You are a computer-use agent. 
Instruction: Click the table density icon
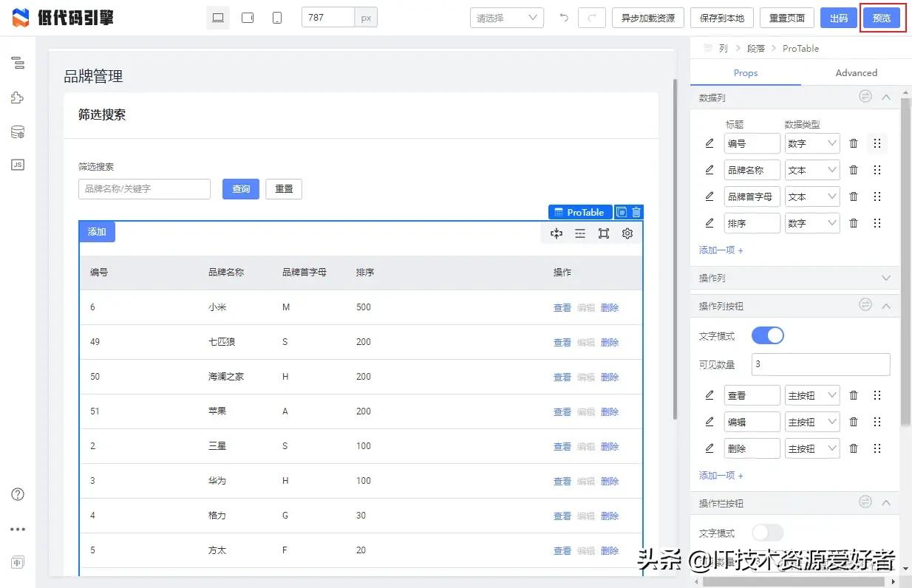pos(580,233)
